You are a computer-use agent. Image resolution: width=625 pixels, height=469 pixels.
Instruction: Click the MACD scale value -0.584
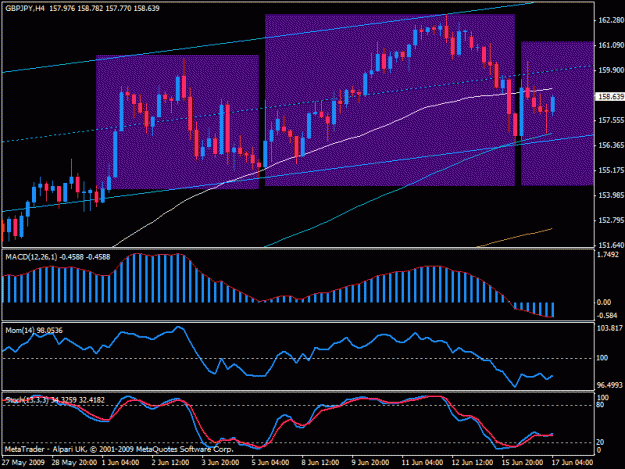tap(607, 316)
